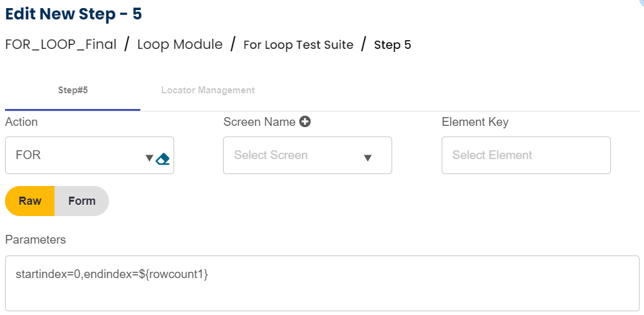Click the Element Key label
644x315 pixels.
tap(475, 122)
